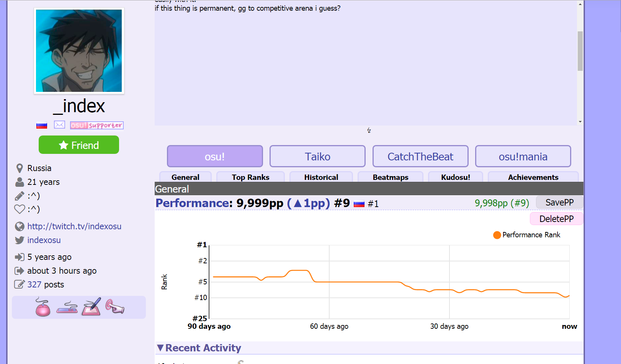The image size is (621, 364).
Task: Collapse the Recent Activity section
Action: coord(160,348)
